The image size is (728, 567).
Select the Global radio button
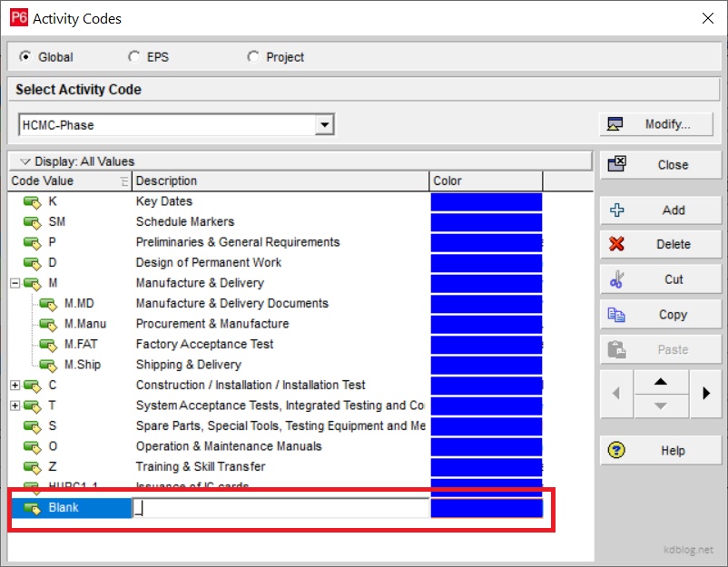(x=25, y=57)
